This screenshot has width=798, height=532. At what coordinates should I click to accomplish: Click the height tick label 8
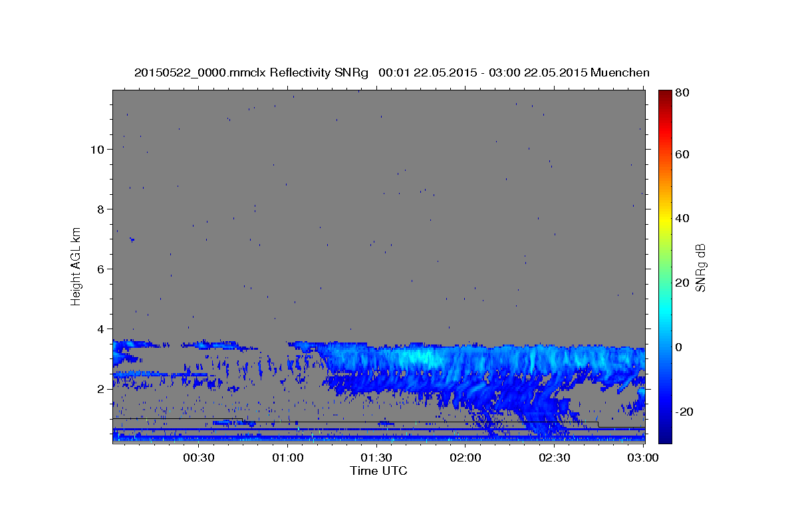[x=100, y=209]
